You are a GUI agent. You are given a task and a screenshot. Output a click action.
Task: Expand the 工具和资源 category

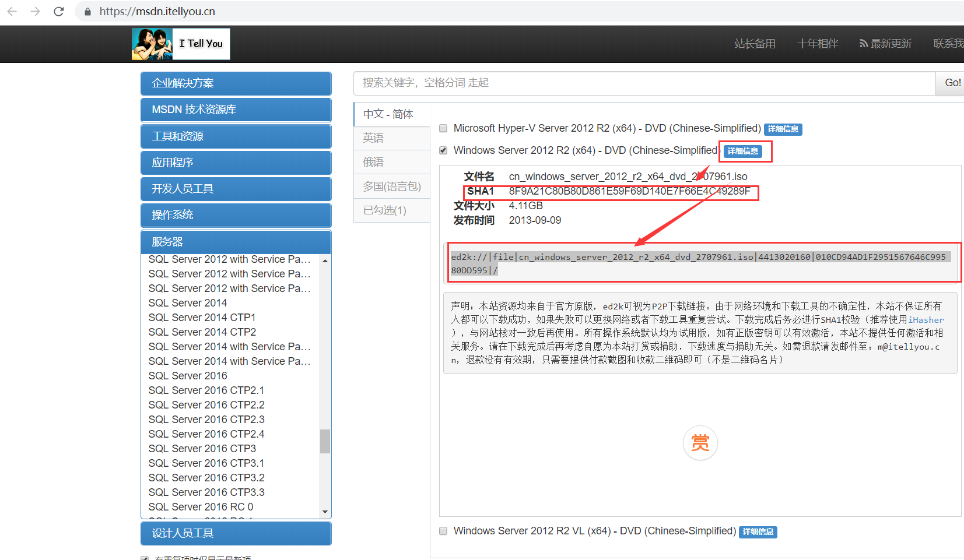[236, 136]
